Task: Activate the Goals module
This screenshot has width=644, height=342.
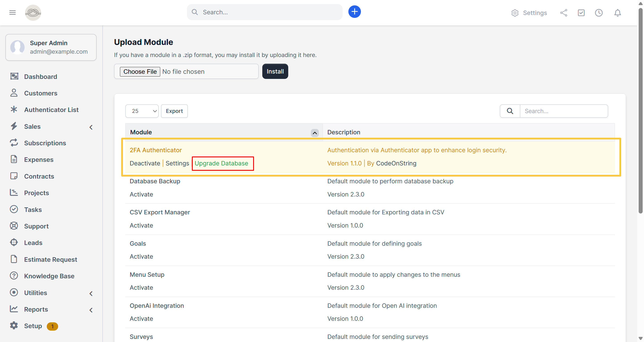Action: (141, 257)
